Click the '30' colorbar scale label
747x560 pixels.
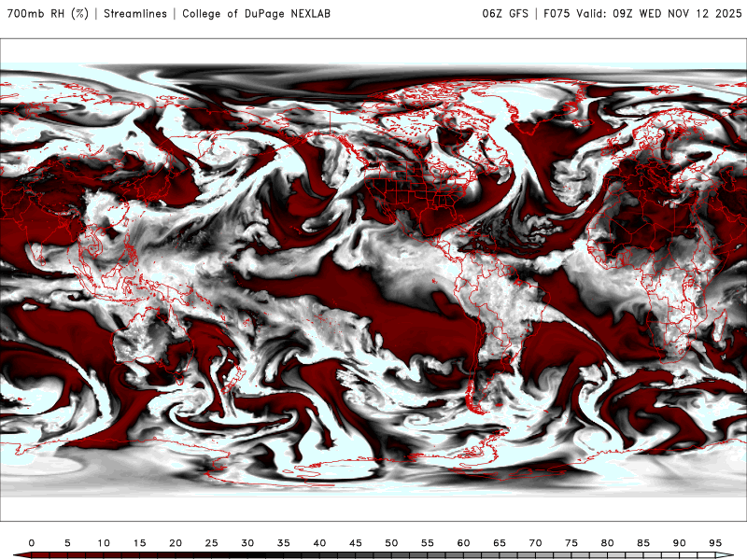(247, 543)
